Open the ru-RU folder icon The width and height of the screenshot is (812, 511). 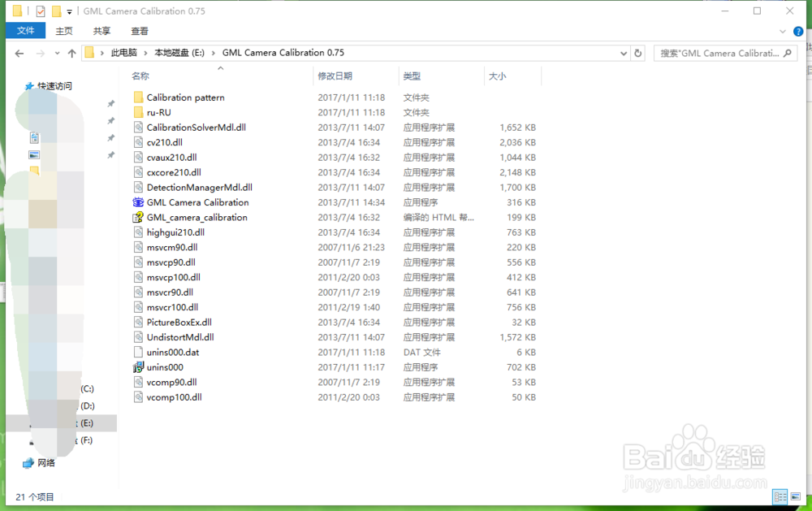pos(138,112)
